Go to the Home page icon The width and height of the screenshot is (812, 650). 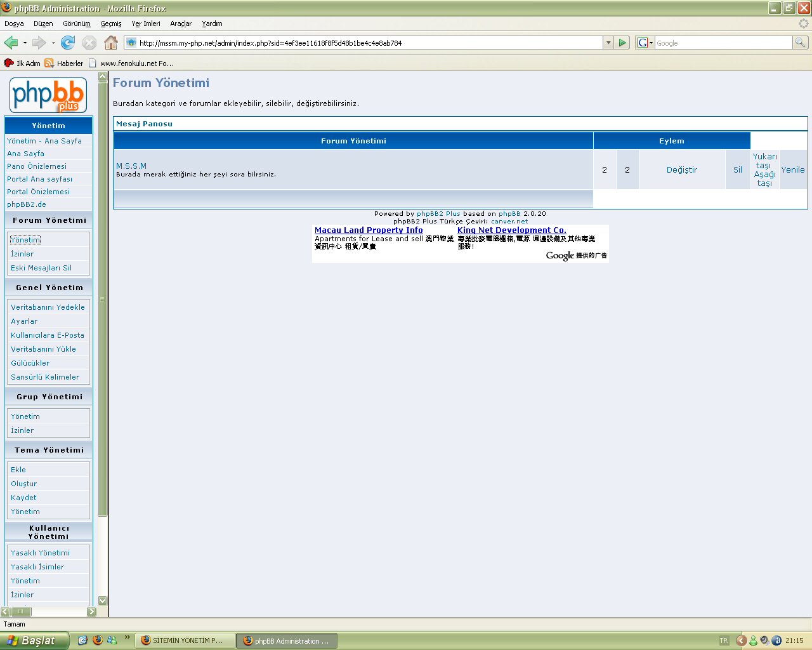click(x=111, y=43)
